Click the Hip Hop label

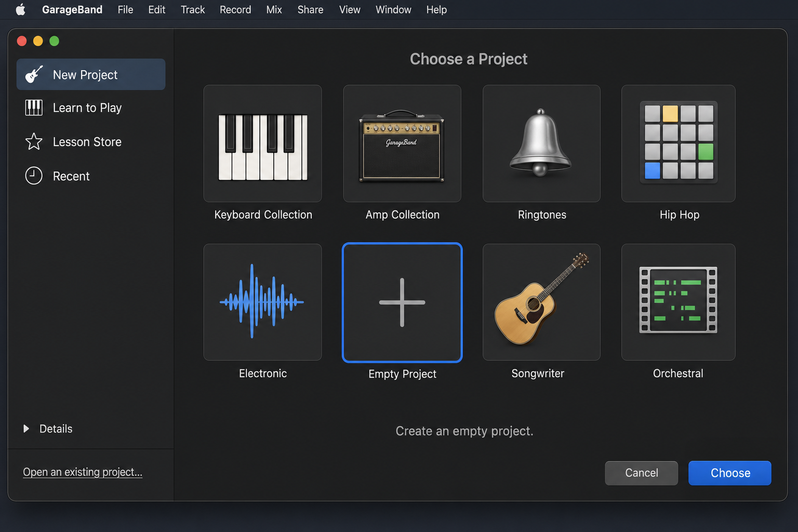click(x=680, y=215)
